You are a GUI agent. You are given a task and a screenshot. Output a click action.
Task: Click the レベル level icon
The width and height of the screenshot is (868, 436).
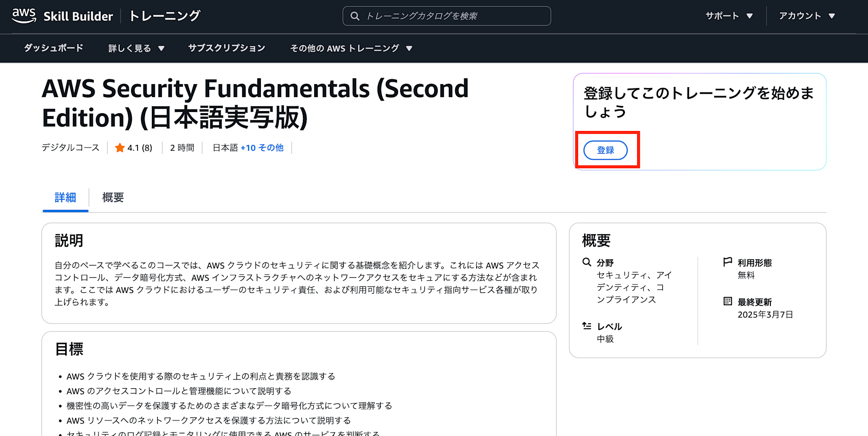click(x=587, y=326)
